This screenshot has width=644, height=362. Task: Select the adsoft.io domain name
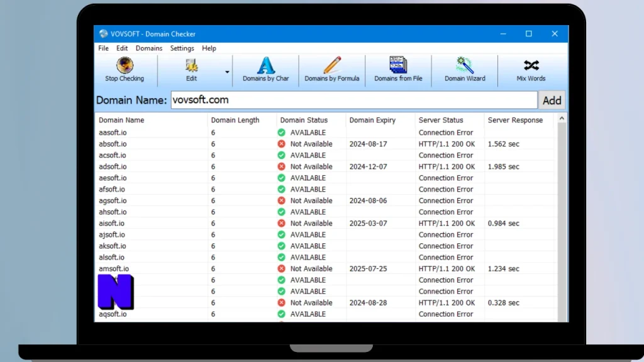tap(113, 166)
